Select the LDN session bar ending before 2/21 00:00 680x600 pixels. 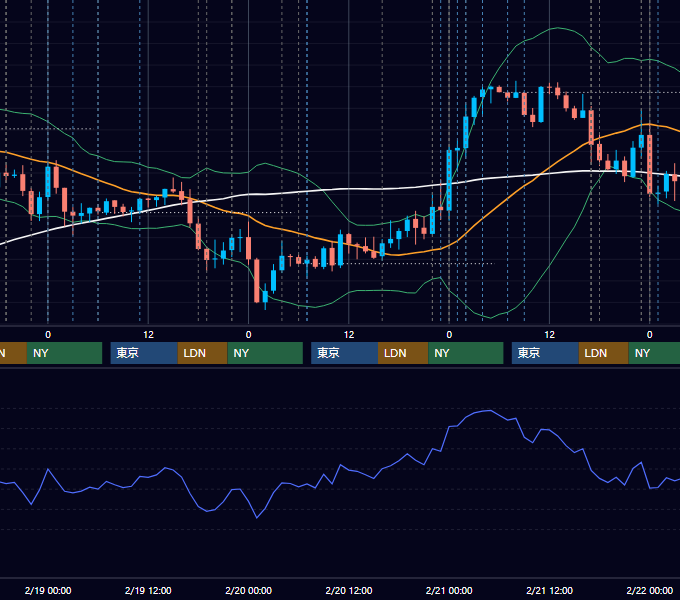(x=403, y=353)
